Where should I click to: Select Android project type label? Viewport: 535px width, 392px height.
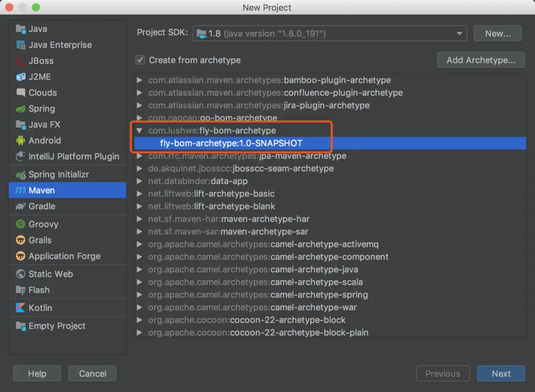coord(45,141)
